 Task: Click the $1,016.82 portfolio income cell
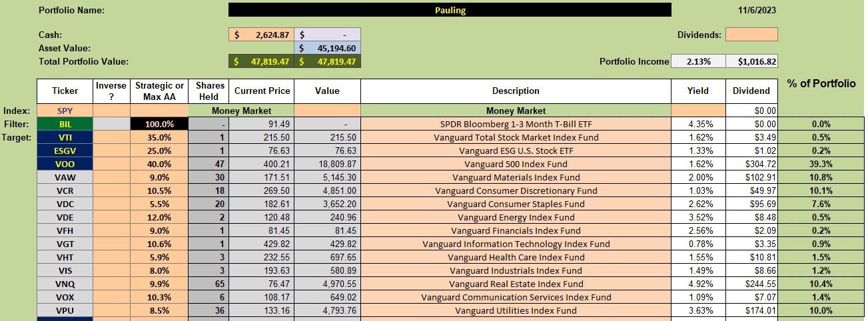click(751, 61)
